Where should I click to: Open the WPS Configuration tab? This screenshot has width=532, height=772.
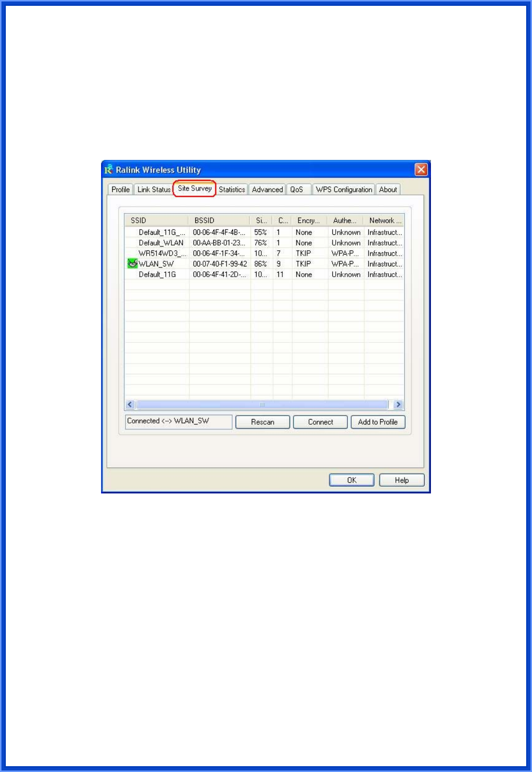(x=343, y=190)
